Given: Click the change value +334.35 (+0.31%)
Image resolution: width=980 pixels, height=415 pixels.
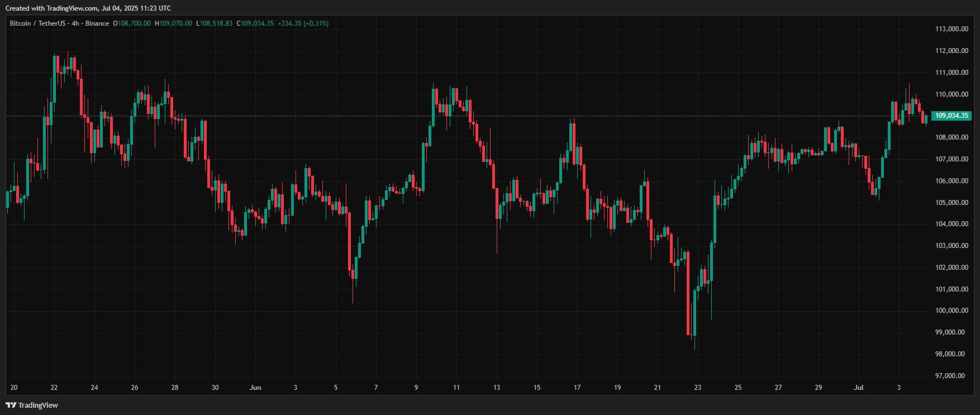Looking at the screenshot, I should [x=303, y=23].
